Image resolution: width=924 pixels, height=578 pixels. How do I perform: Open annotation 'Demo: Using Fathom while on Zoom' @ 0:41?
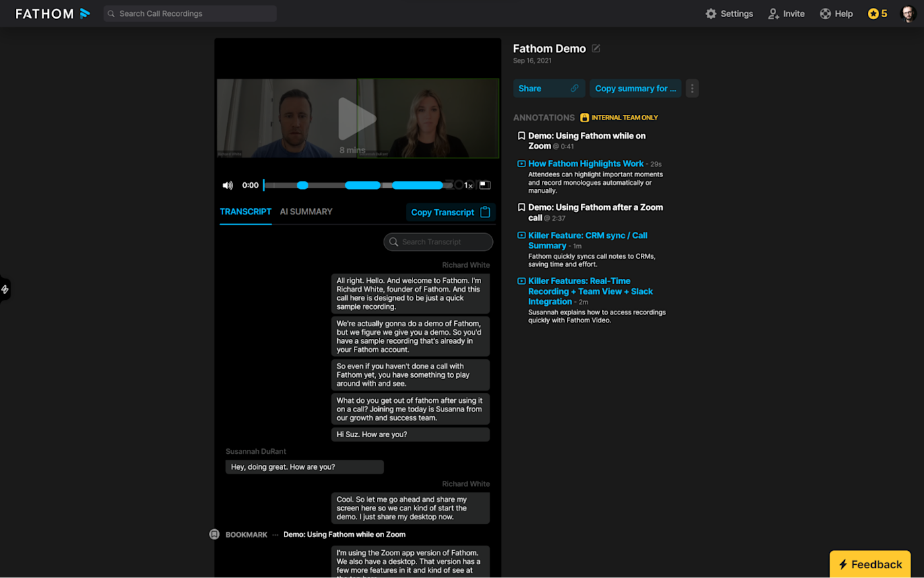587,141
